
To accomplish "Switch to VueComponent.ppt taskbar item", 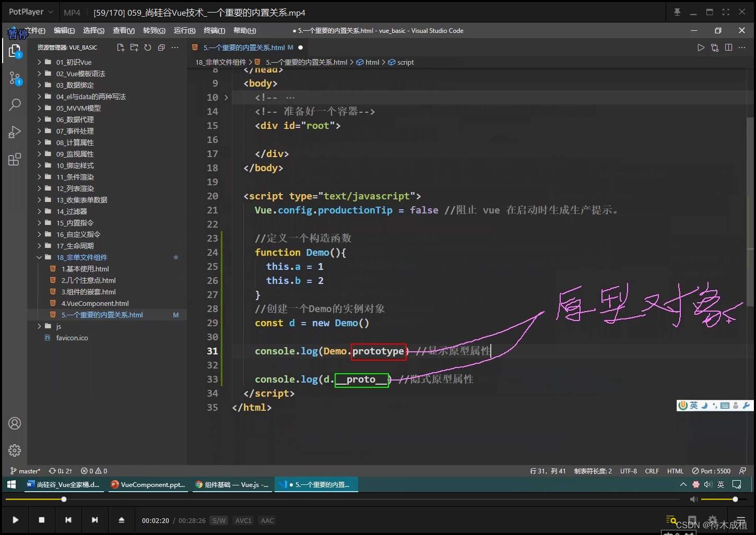I will click(x=148, y=484).
